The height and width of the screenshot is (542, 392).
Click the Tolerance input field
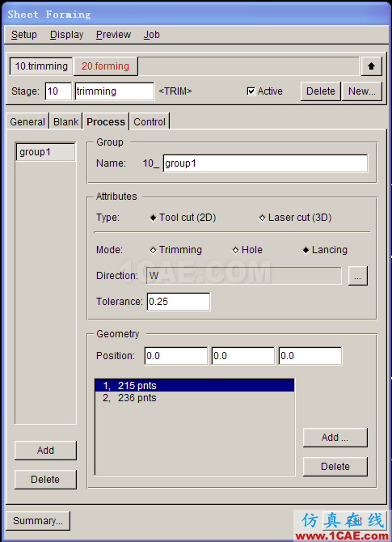click(x=178, y=302)
